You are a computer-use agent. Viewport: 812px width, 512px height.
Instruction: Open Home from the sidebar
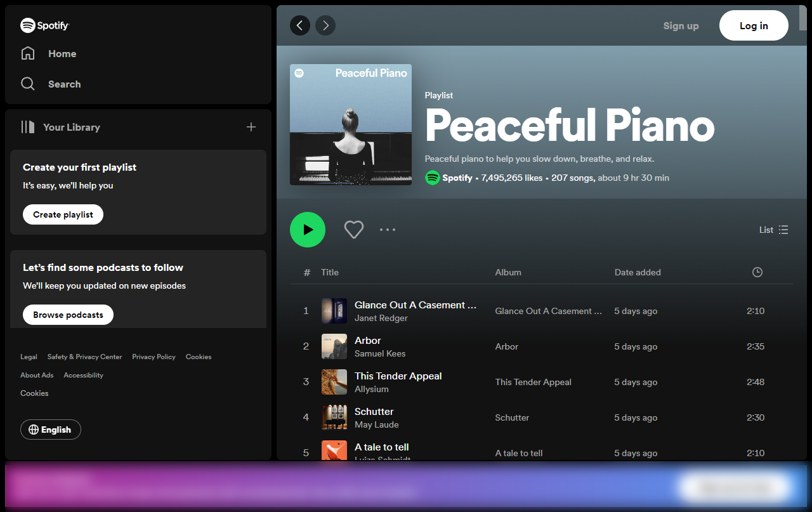pos(62,54)
